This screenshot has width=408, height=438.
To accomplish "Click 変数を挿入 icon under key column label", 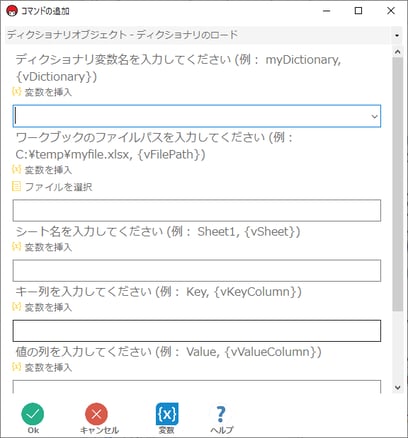I will click(x=16, y=307).
